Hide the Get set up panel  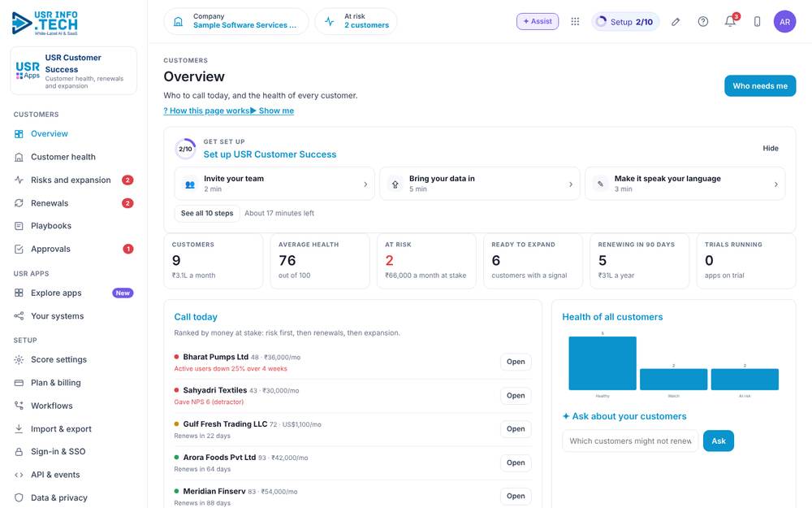point(770,148)
